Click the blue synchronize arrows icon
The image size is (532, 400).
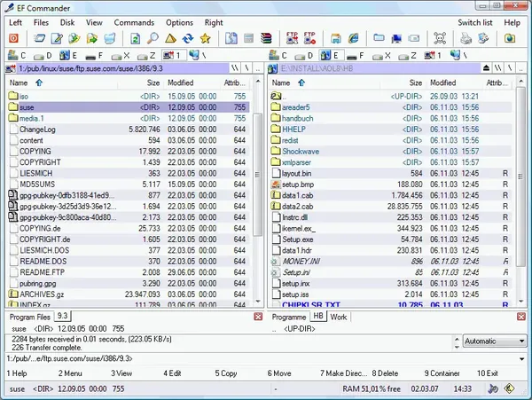(188, 38)
